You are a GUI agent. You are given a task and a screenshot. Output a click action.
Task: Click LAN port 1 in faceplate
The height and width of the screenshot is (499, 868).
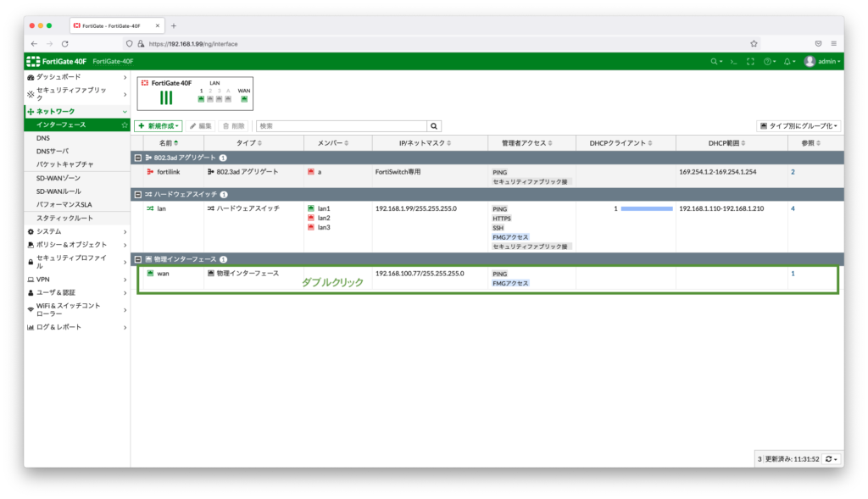(x=201, y=99)
